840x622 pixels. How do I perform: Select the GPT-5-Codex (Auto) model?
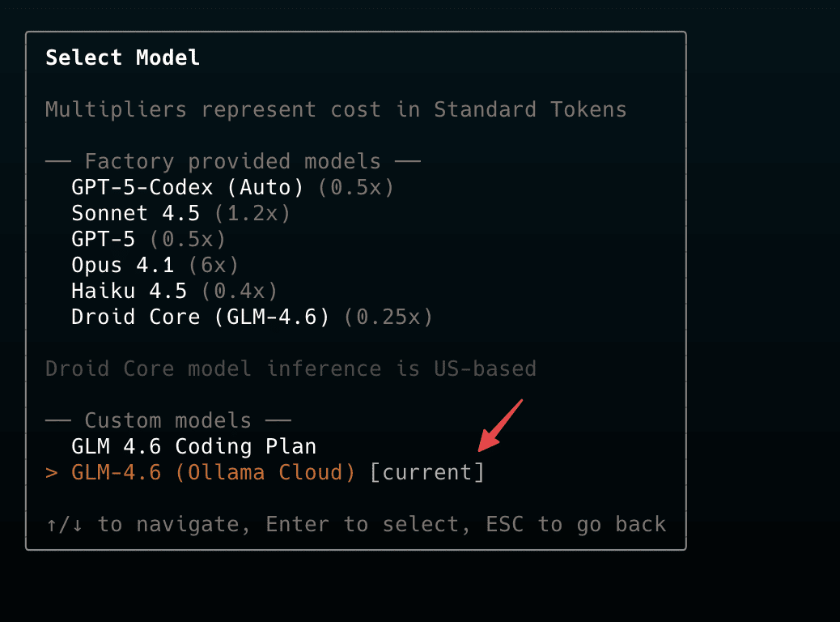[x=187, y=188]
